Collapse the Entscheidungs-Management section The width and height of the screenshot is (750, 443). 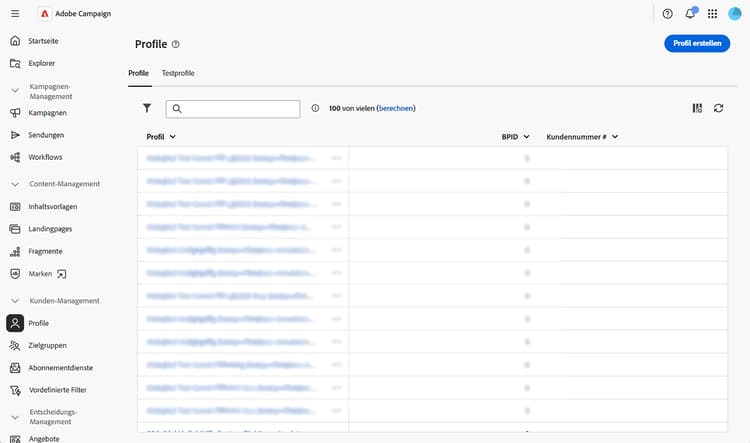click(15, 417)
